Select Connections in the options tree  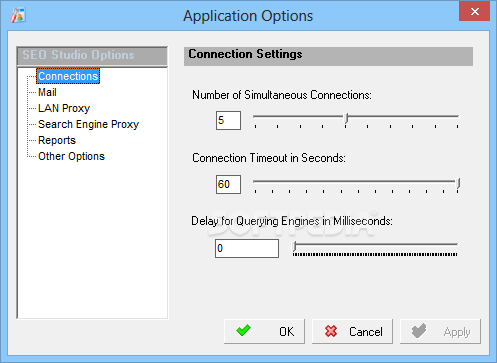(68, 76)
